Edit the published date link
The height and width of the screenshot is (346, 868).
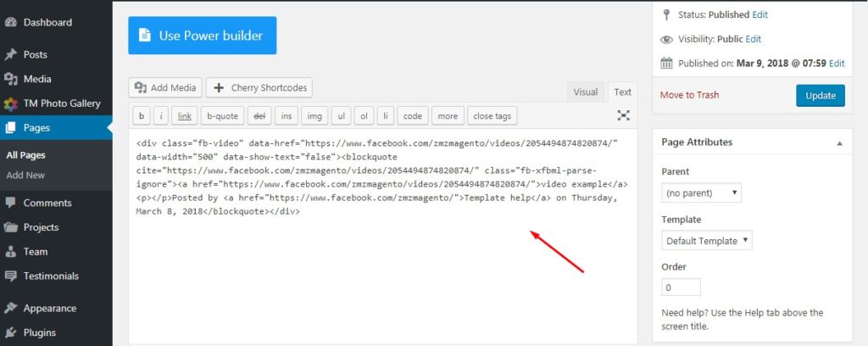click(837, 63)
